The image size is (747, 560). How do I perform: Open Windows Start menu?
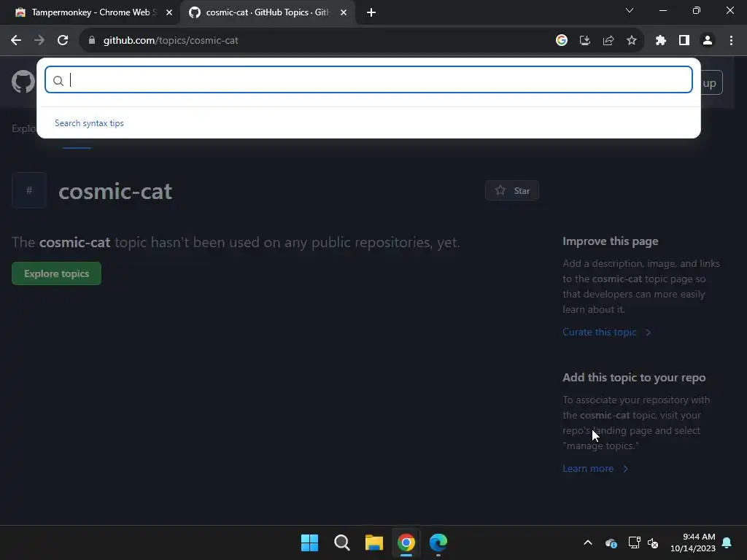[x=309, y=542]
